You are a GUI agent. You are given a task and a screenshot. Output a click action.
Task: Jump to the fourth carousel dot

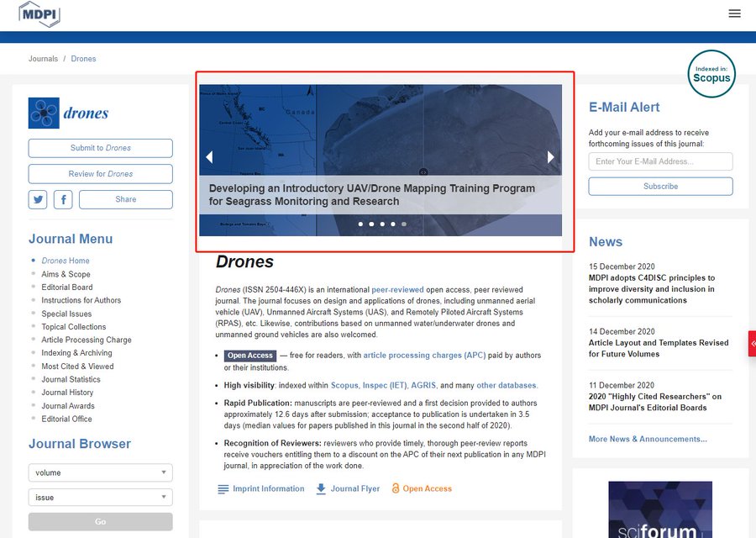(x=392, y=224)
